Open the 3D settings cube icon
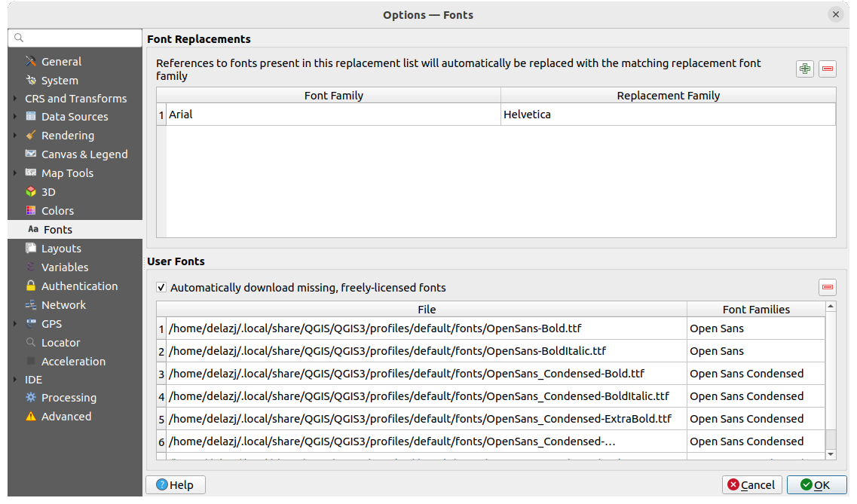 click(x=31, y=192)
